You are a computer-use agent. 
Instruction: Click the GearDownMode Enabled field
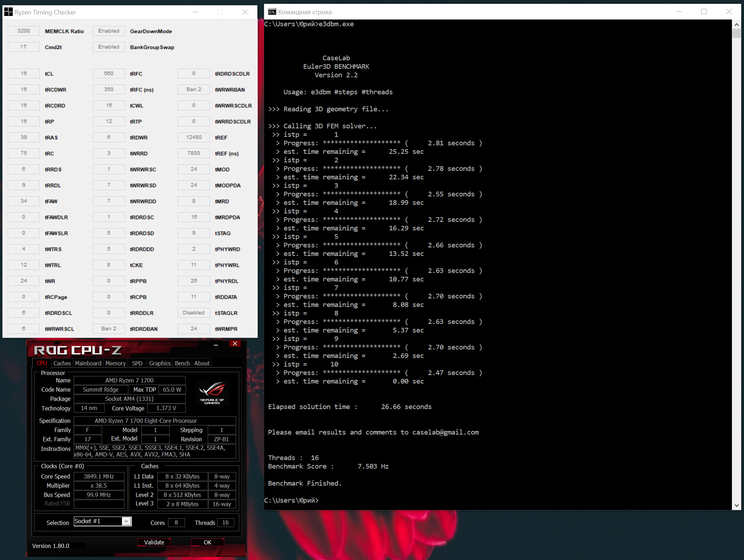point(109,31)
